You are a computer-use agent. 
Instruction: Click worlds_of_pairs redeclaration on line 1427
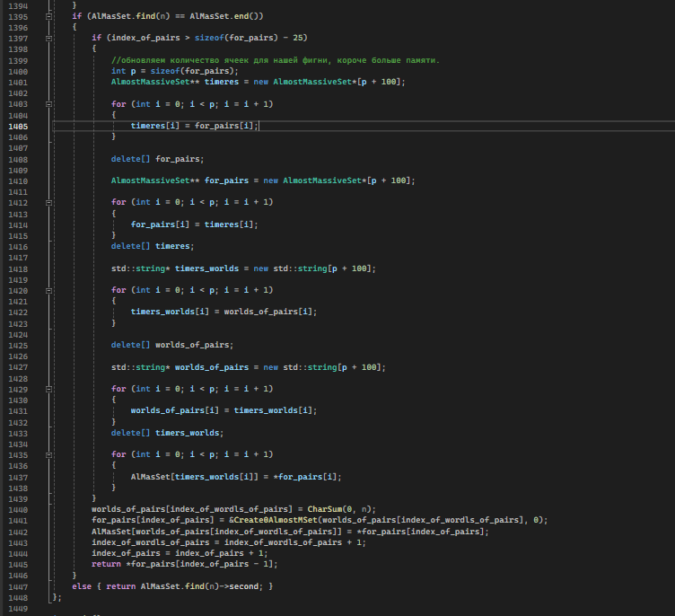(x=249, y=367)
